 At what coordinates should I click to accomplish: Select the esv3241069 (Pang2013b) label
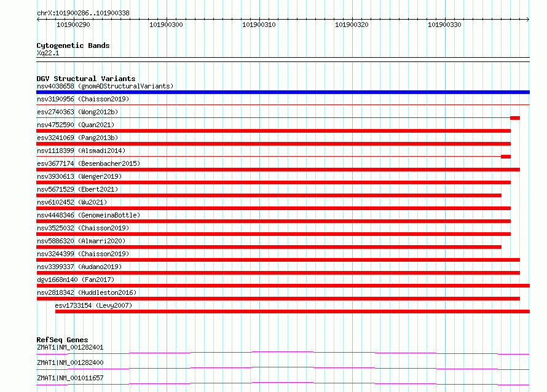coord(77,138)
